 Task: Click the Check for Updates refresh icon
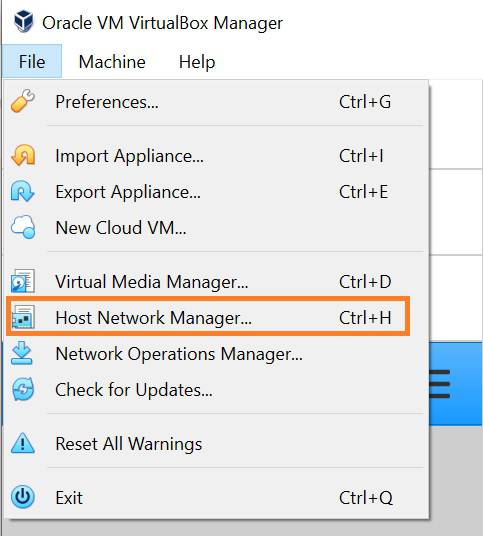23,389
